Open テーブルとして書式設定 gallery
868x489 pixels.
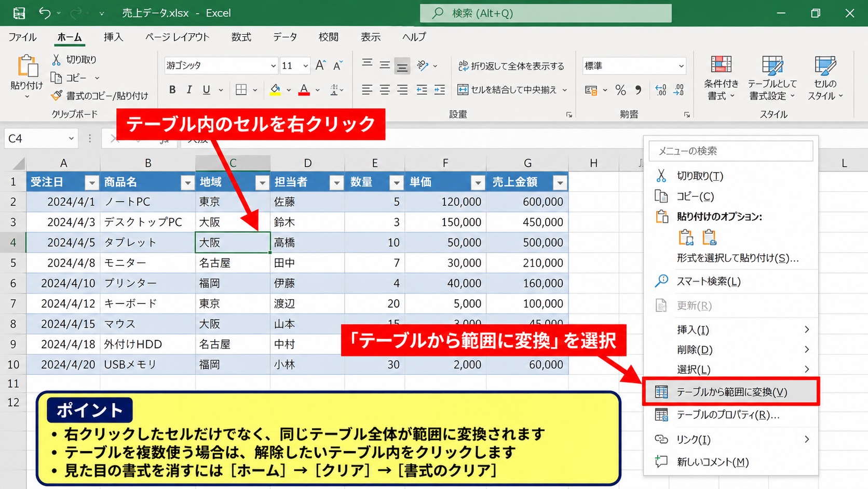772,78
